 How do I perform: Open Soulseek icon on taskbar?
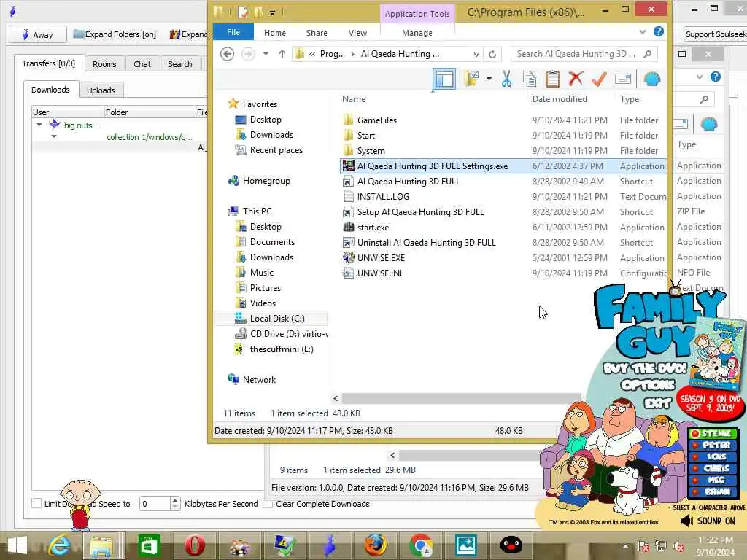tap(330, 545)
